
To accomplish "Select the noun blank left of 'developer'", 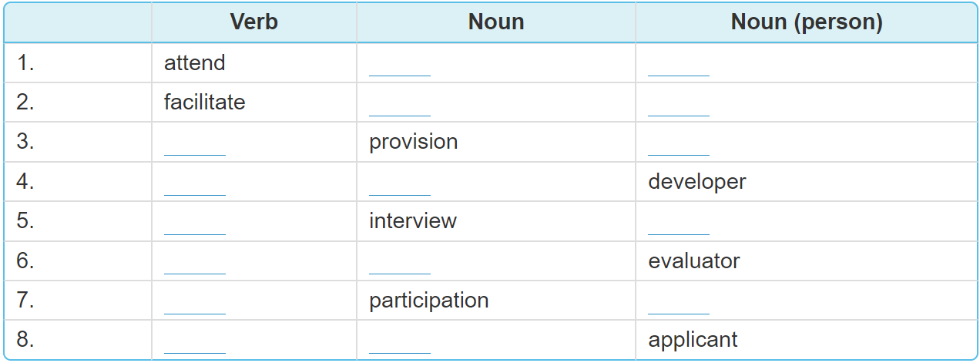I will 399,187.
